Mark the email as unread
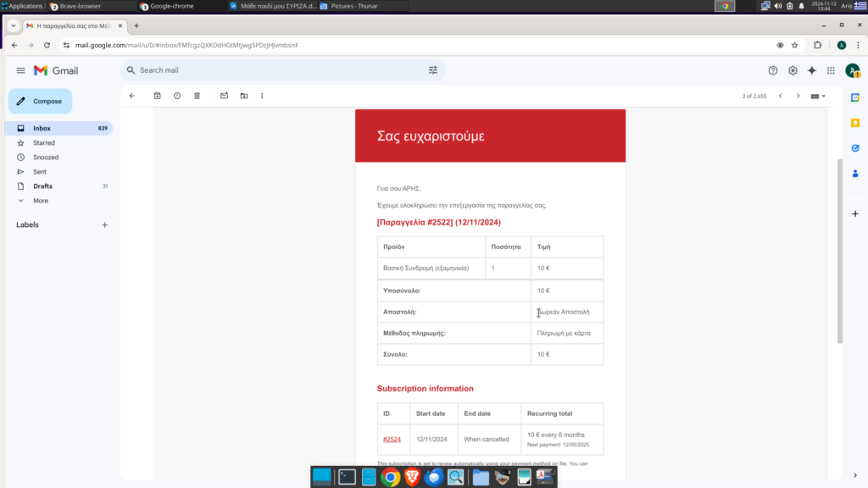 224,96
